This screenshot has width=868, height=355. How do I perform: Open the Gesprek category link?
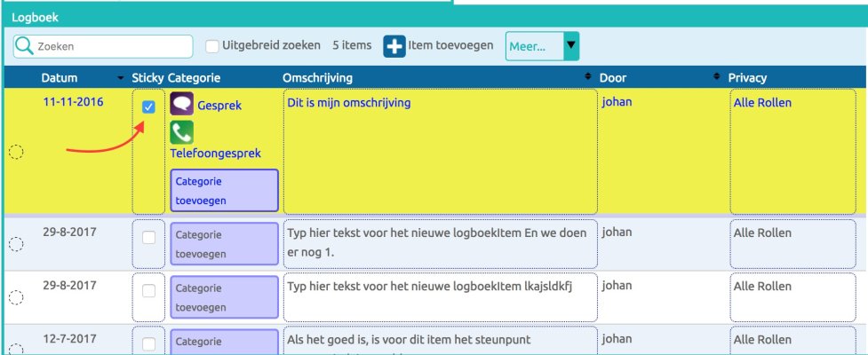(219, 106)
